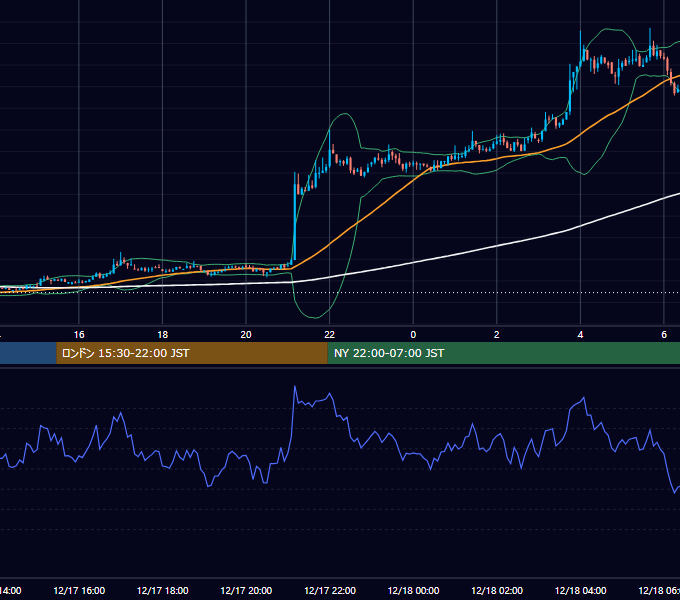Viewport: 680px width, 600px height.
Task: Click the 12/17 18:00 date label
Action: point(163,590)
